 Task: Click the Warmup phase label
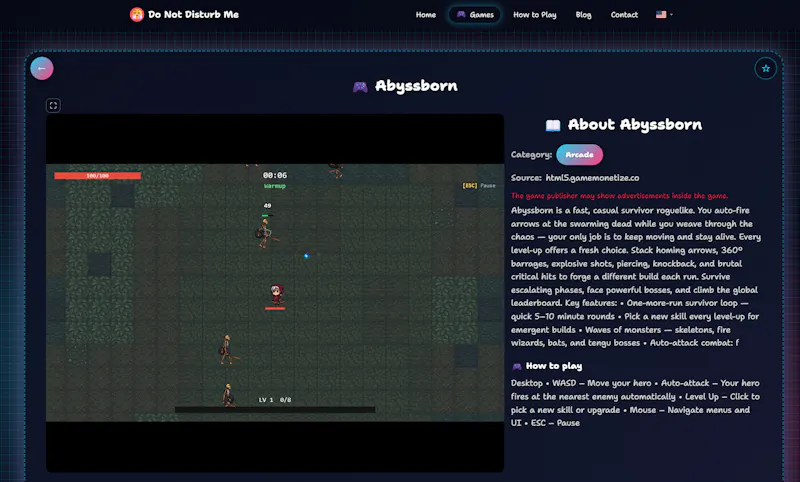274,186
